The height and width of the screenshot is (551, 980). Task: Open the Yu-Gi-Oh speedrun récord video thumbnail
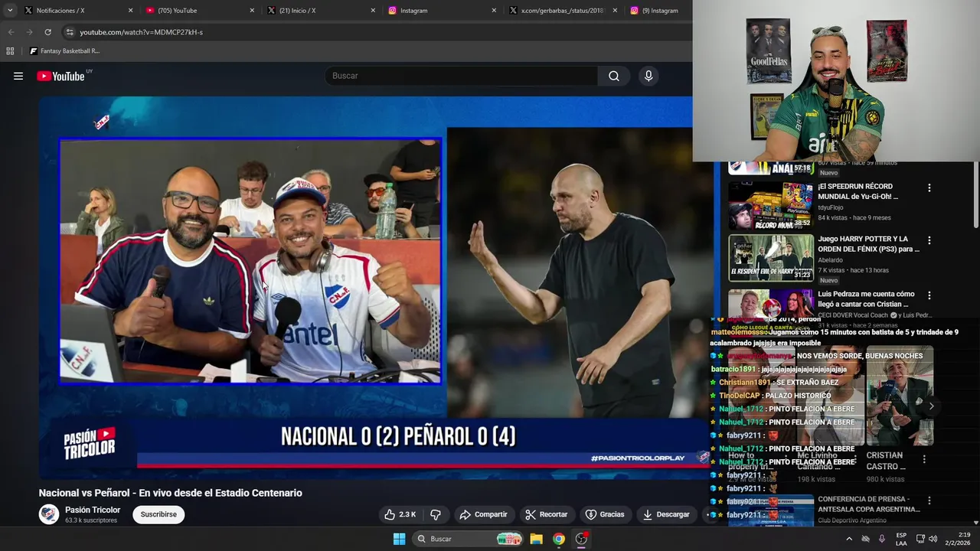[x=770, y=205]
